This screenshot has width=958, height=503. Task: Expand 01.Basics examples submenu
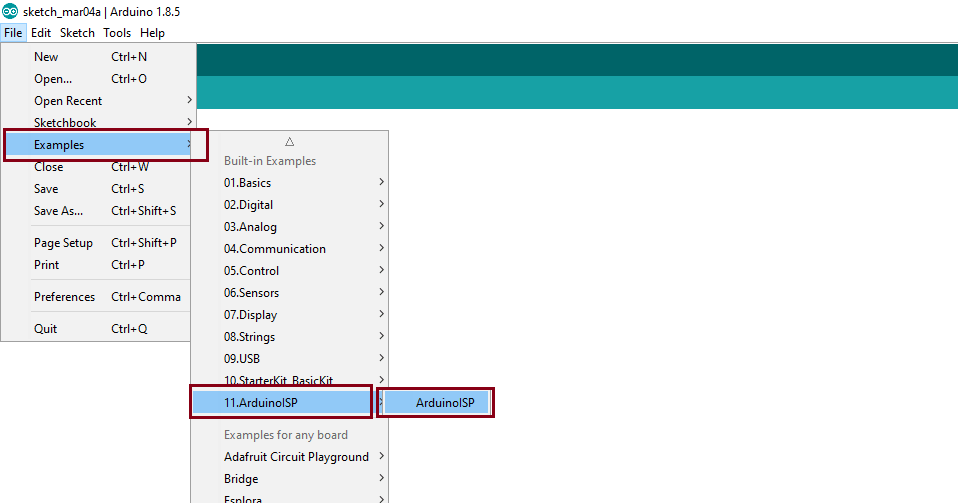tap(290, 183)
